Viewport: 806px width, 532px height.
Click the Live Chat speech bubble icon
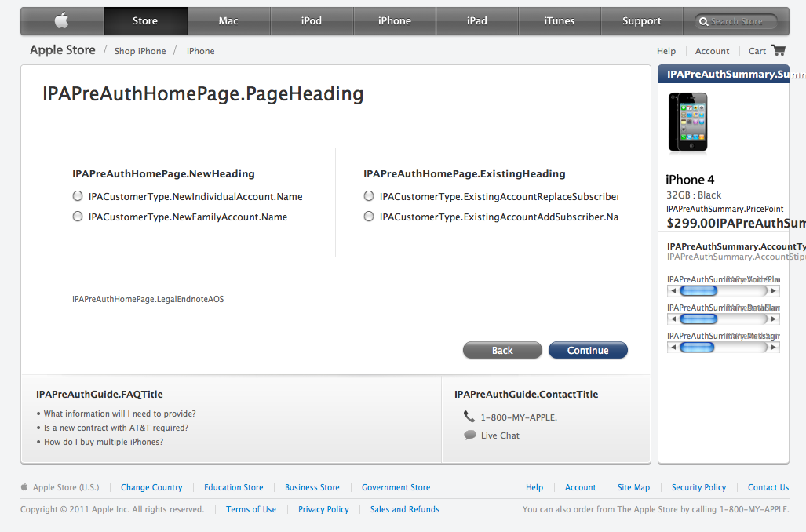[x=470, y=435]
